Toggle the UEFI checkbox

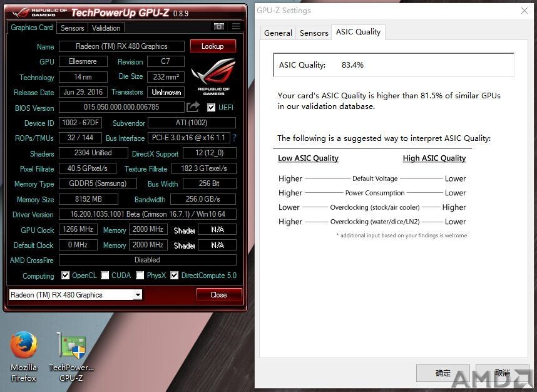click(211, 108)
